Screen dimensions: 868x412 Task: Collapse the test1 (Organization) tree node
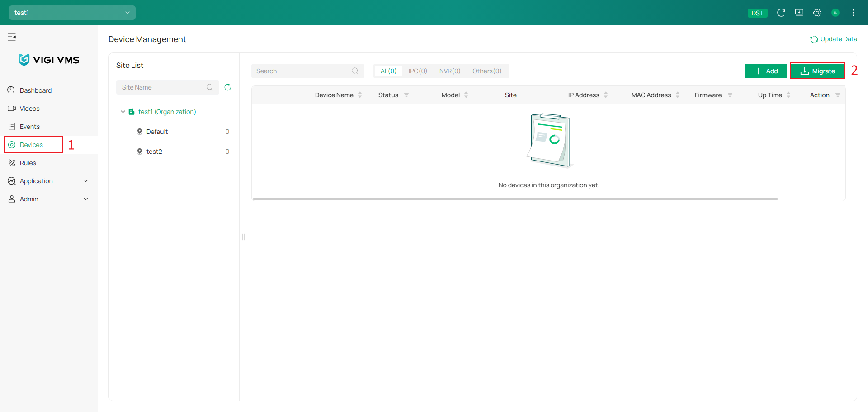point(123,112)
